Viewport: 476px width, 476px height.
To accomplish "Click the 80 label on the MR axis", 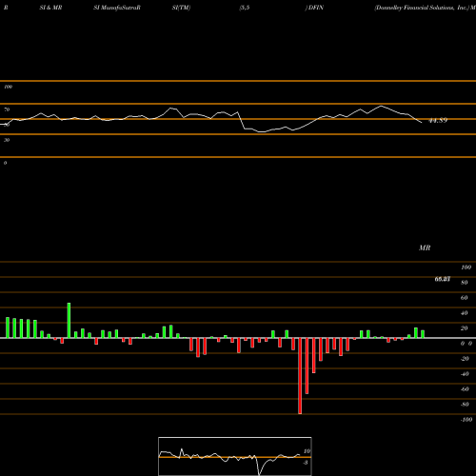I will 465,283.
